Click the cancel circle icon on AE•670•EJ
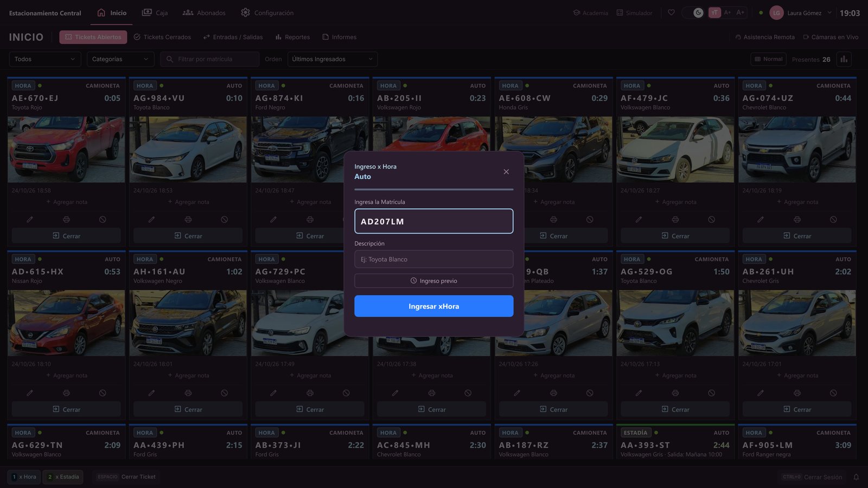Screen dimensions: 868x488 click(x=103, y=220)
